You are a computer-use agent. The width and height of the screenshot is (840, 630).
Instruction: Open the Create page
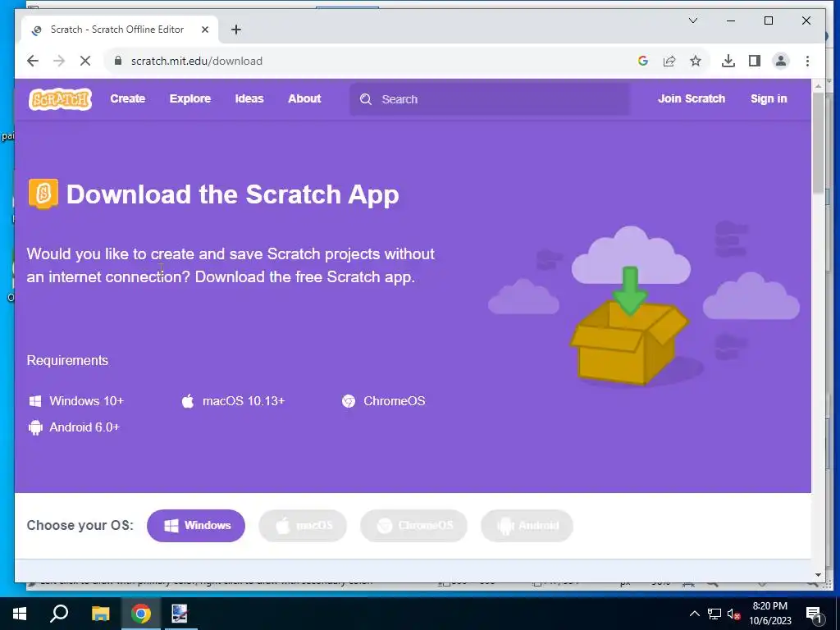127,98
